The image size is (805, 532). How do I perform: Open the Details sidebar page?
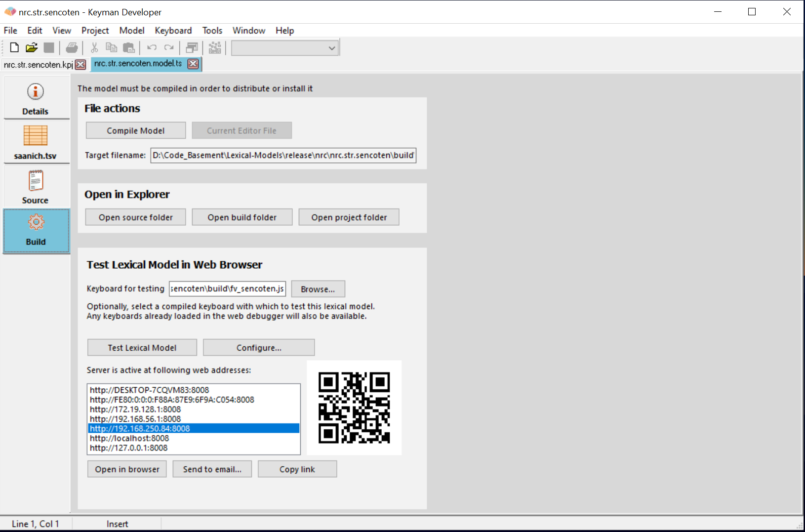(x=36, y=98)
